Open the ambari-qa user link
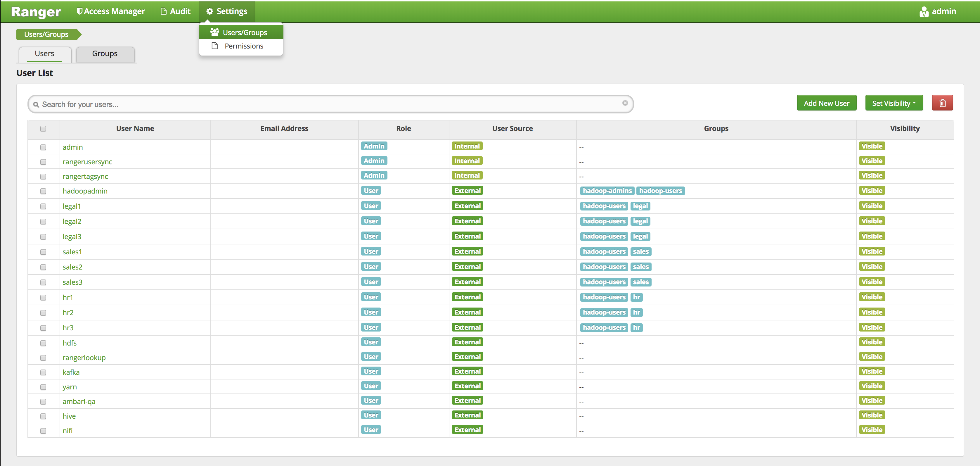Viewport: 980px width, 466px height. point(79,401)
